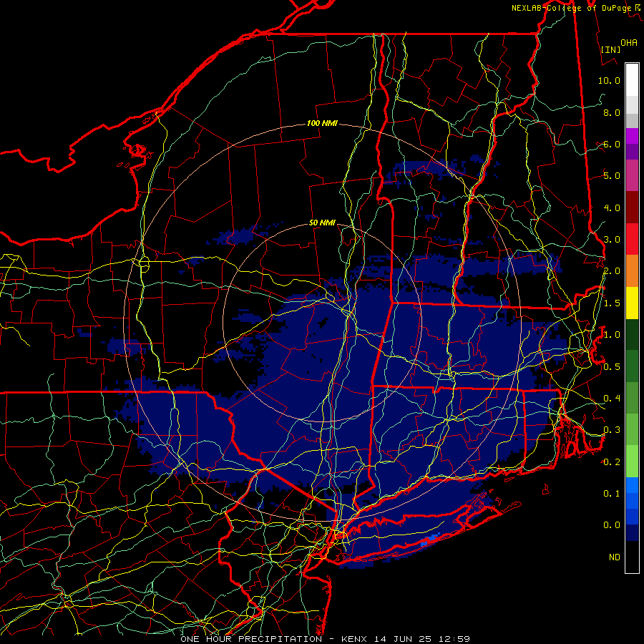The image size is (644, 644).
Task: Click the 3.0 legend value
Action: pyautogui.click(x=612, y=240)
